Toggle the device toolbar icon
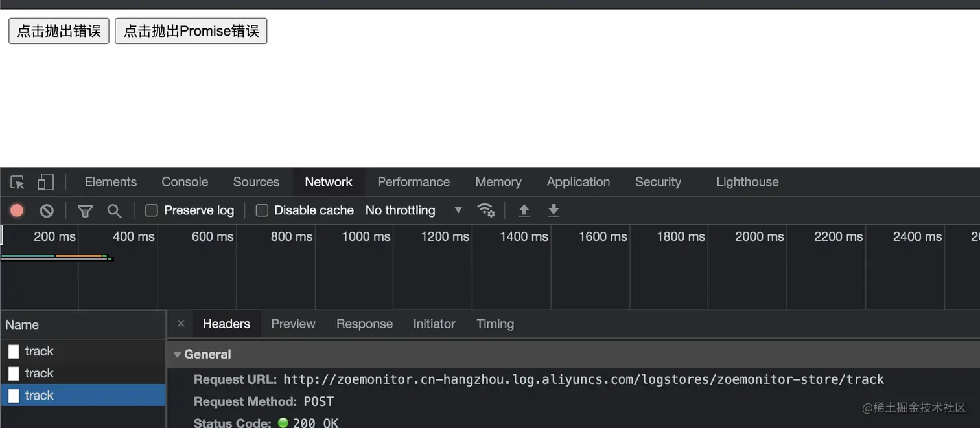 45,182
